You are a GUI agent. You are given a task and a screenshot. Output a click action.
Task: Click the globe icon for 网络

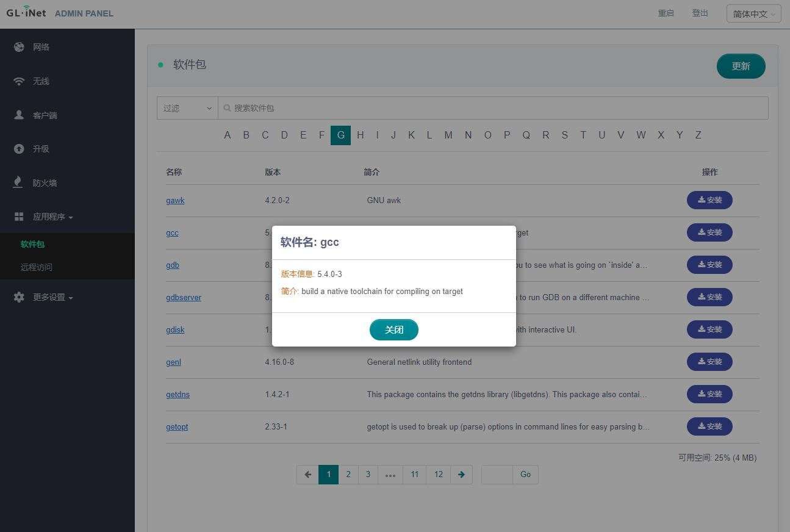click(19, 47)
